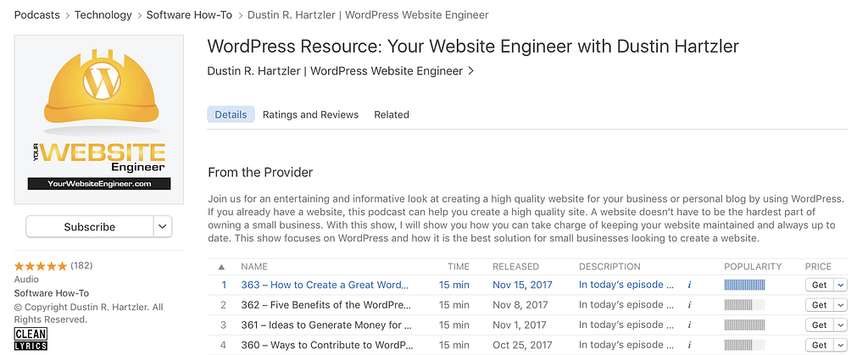Click the info icon for episode 360
The height and width of the screenshot is (355, 868).
click(x=690, y=345)
